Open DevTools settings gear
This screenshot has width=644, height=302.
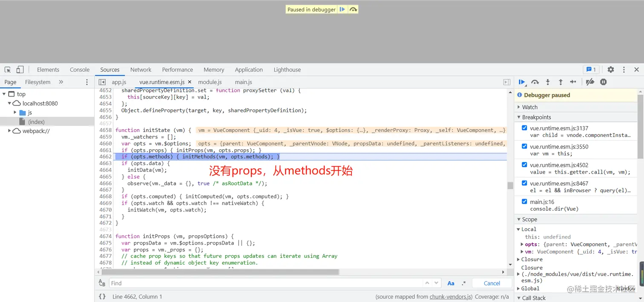[611, 70]
